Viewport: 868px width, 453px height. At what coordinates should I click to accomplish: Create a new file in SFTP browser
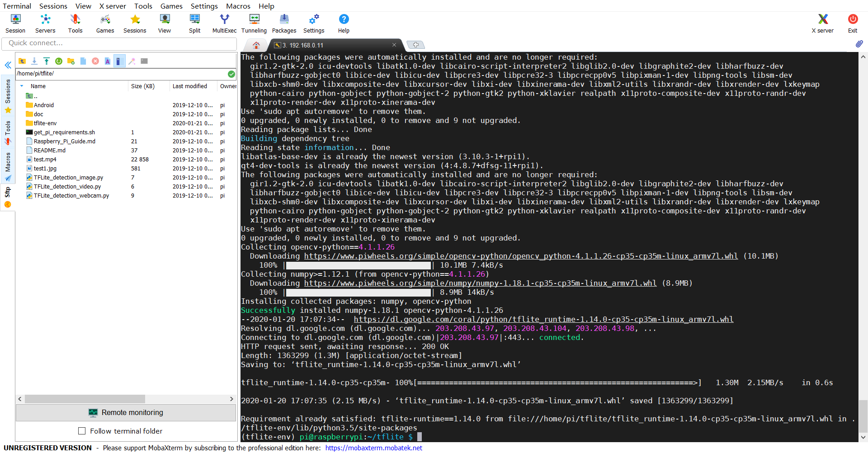[x=83, y=61]
